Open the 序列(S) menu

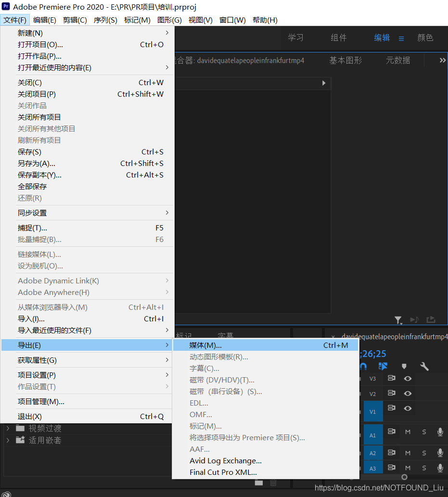click(105, 20)
